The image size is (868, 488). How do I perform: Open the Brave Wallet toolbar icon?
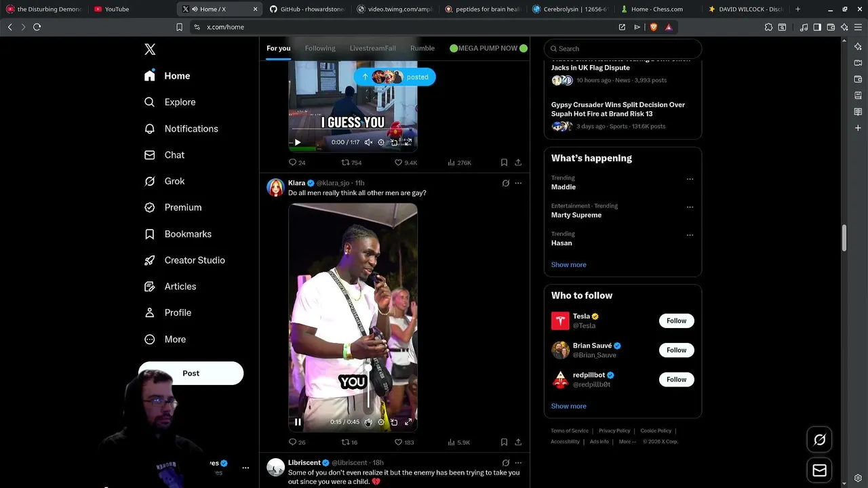point(831,27)
